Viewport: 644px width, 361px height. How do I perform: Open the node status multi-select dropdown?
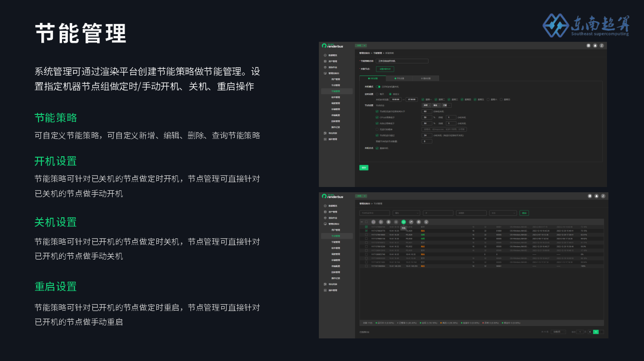(437, 105)
